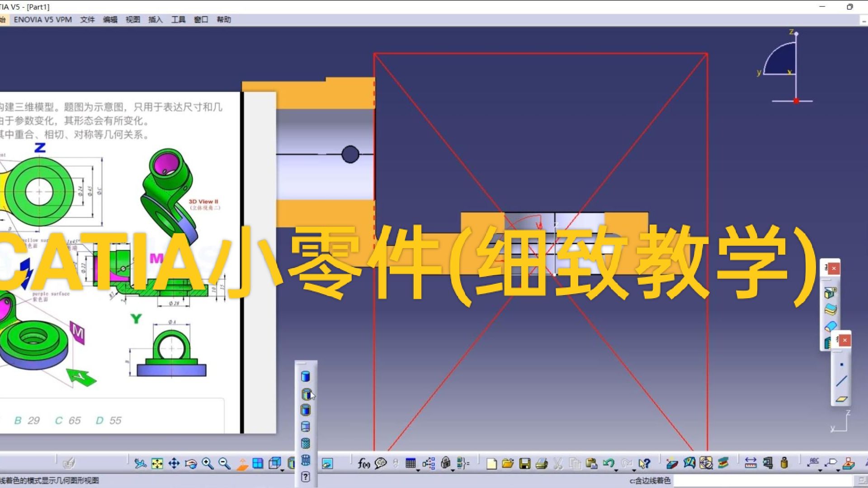Screen dimensions: 868x488
Task: Click the Fit All In icon
Action: (x=157, y=463)
